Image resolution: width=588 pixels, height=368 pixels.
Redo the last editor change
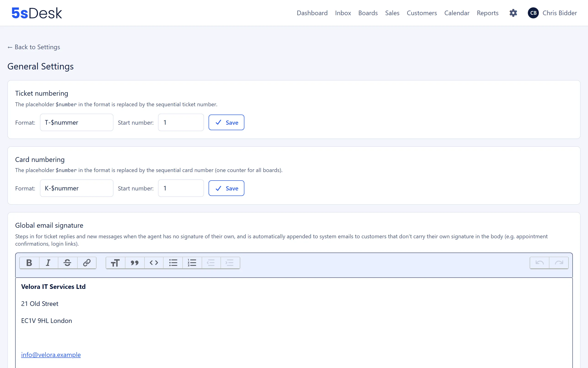pos(559,263)
